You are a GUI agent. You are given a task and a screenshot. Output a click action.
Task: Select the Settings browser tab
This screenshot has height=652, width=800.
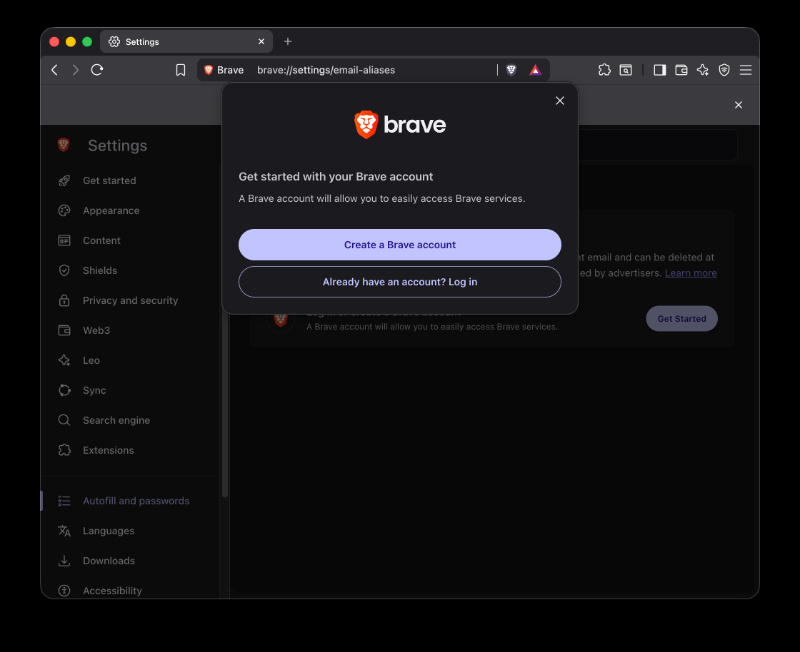point(186,41)
